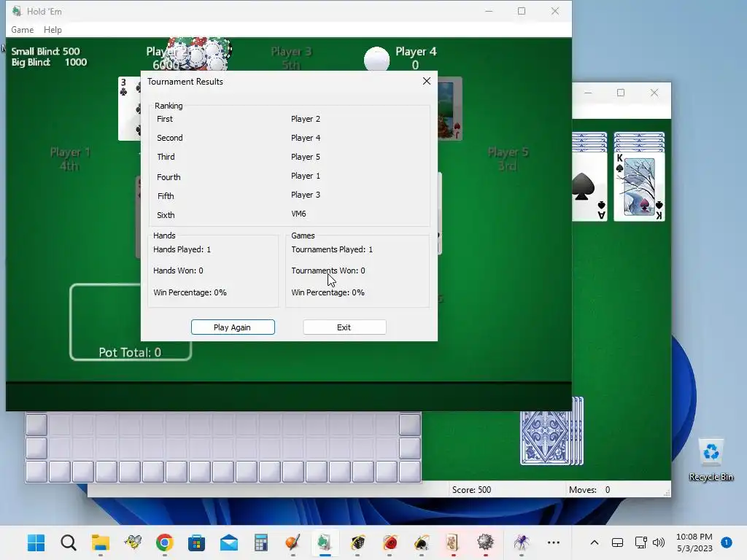The width and height of the screenshot is (747, 560).
Task: Open the Mahjong tile icon in taskbar
Action: point(453,542)
